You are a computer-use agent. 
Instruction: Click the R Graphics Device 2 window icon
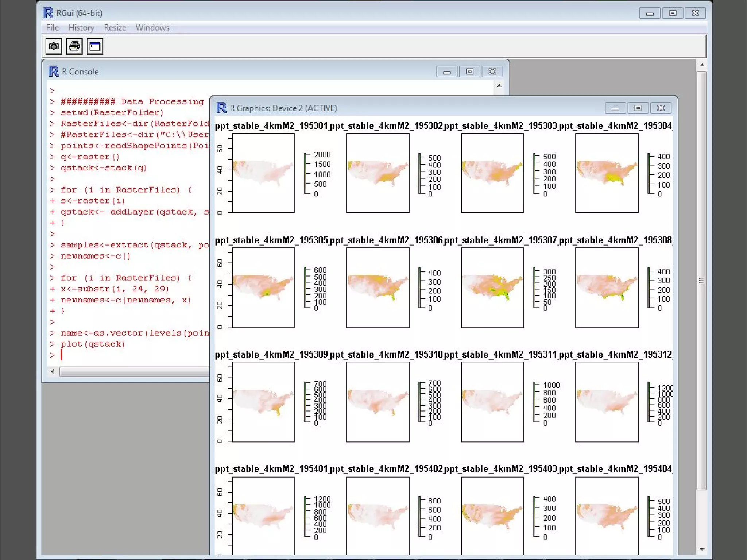click(x=221, y=108)
